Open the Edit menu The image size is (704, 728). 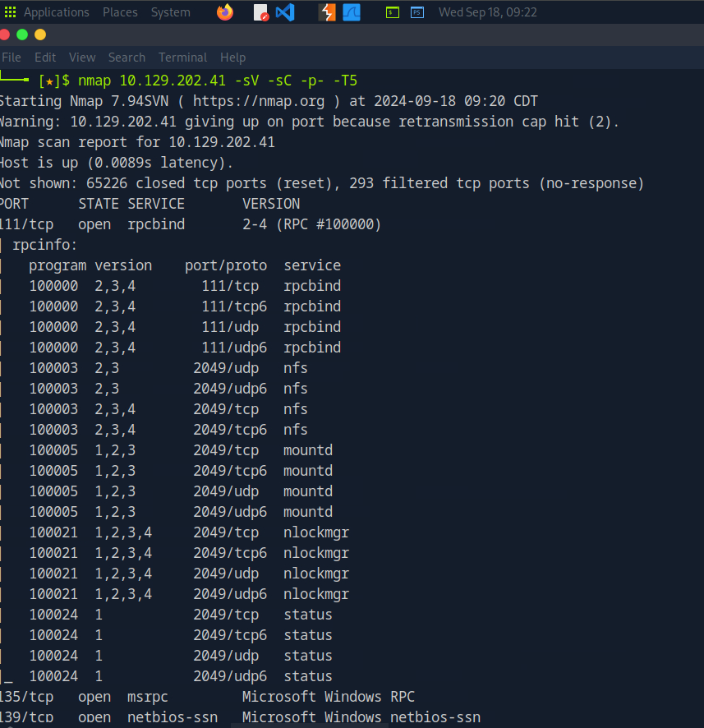(45, 58)
